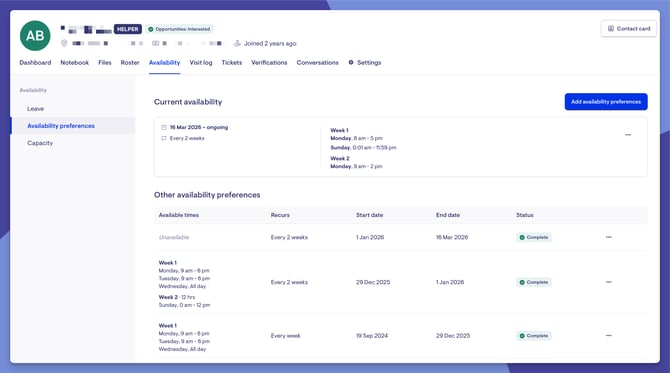
Task: Click the End date column header
Action: pyautogui.click(x=448, y=215)
